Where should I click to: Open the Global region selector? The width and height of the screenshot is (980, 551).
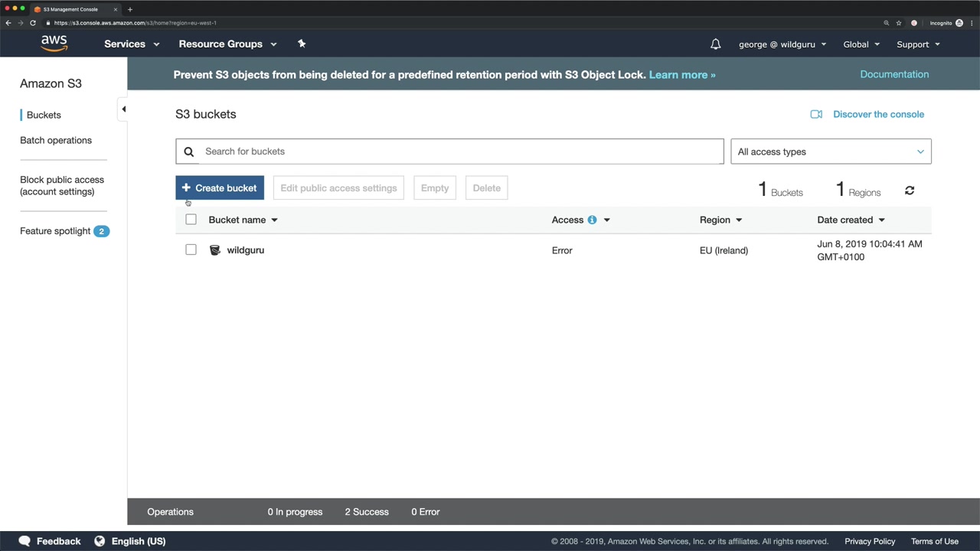(x=861, y=44)
